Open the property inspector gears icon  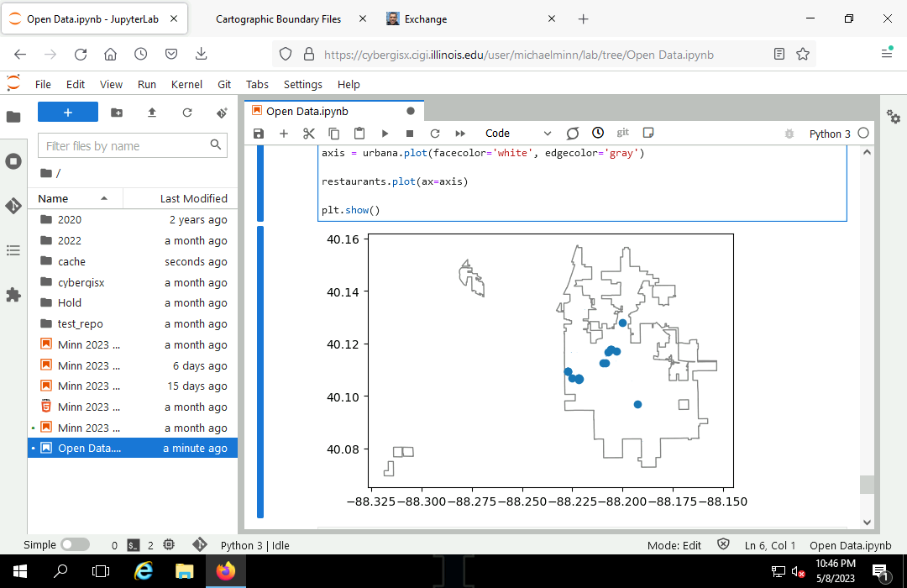point(894,118)
